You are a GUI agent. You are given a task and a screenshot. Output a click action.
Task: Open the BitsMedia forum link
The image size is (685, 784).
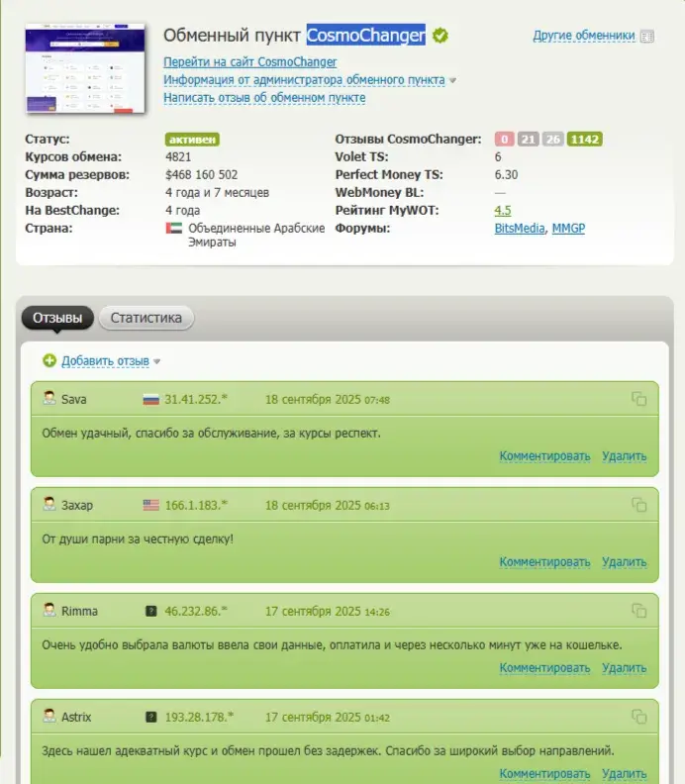[520, 229]
